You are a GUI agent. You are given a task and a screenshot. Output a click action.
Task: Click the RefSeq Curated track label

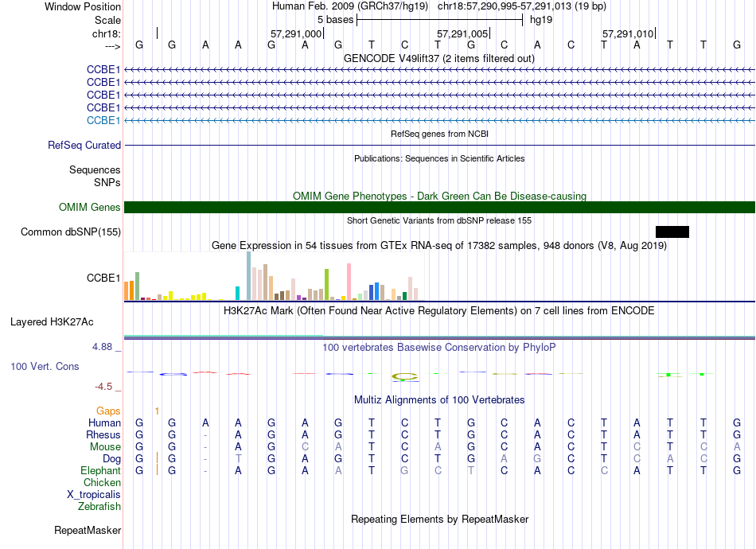click(x=84, y=145)
